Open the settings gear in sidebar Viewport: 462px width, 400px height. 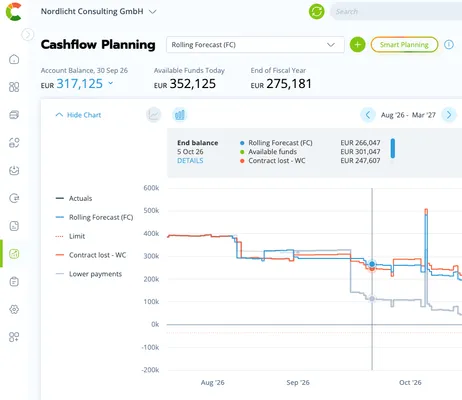pos(14,309)
